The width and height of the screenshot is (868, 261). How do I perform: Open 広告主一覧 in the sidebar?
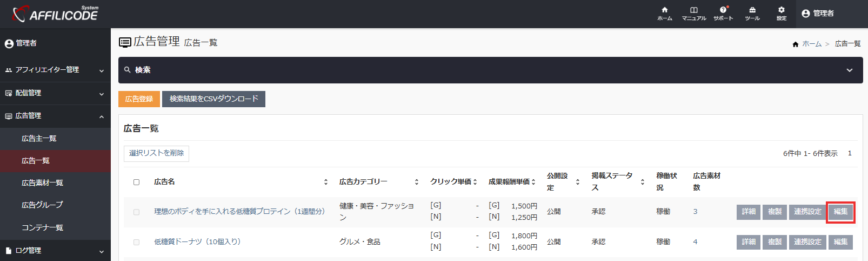coord(55,139)
